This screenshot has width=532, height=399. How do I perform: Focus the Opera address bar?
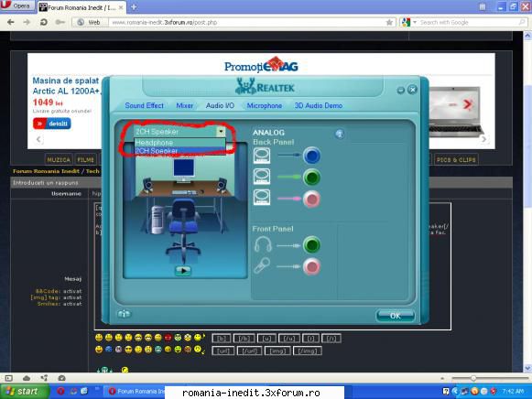(x=247, y=22)
